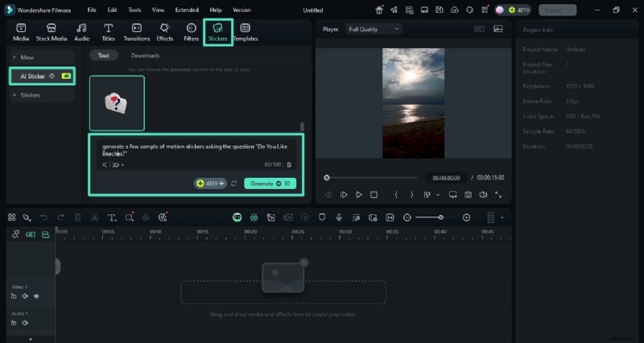This screenshot has width=644, height=343.
Task: Click the microphone voiceover icon
Action: [339, 217]
